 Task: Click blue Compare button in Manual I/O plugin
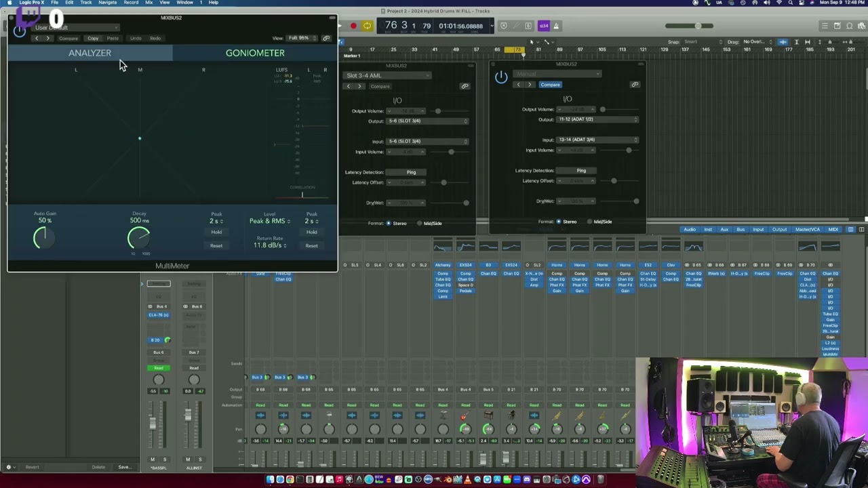click(550, 85)
